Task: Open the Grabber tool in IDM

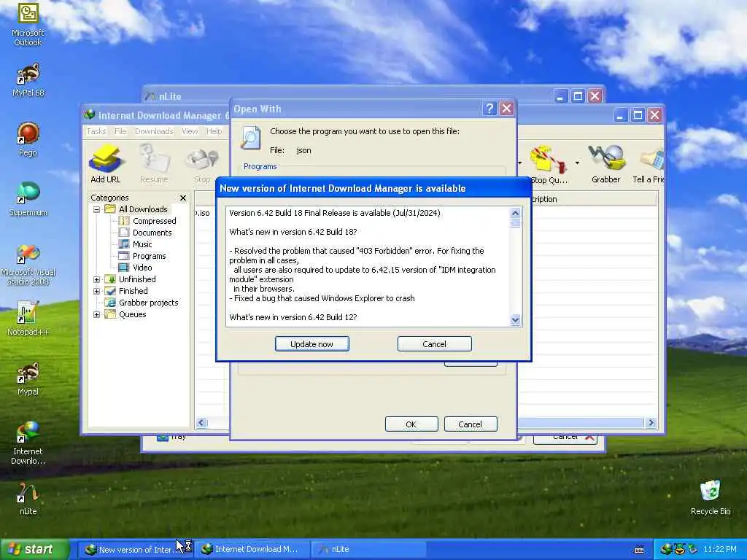Action: pos(606,164)
